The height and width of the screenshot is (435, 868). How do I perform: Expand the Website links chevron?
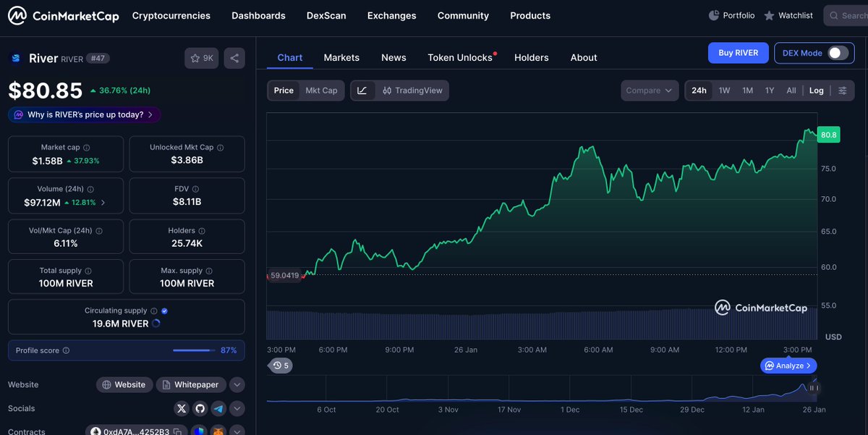[x=237, y=385]
